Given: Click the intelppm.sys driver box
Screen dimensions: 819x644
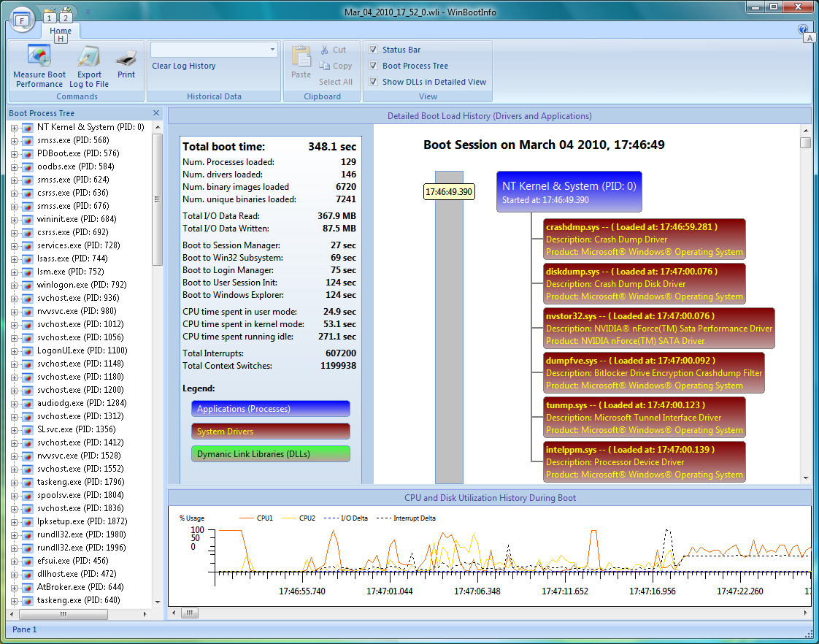Looking at the screenshot, I should pyautogui.click(x=644, y=462).
